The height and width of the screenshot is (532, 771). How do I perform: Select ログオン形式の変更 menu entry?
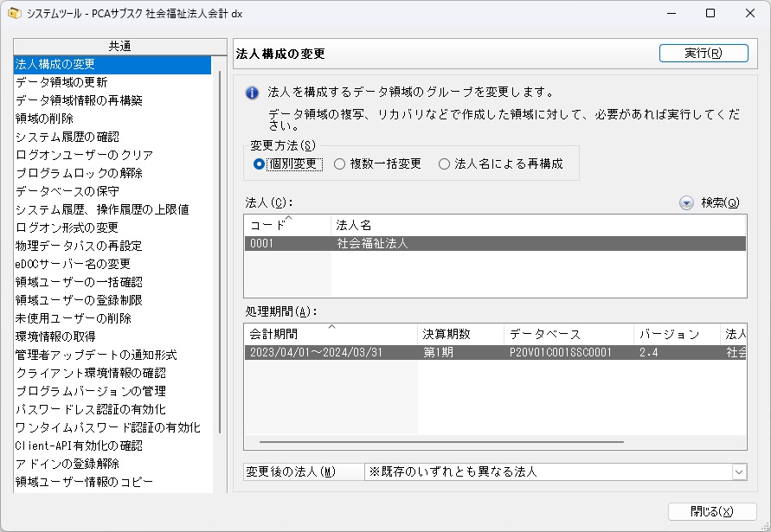[x=67, y=228]
